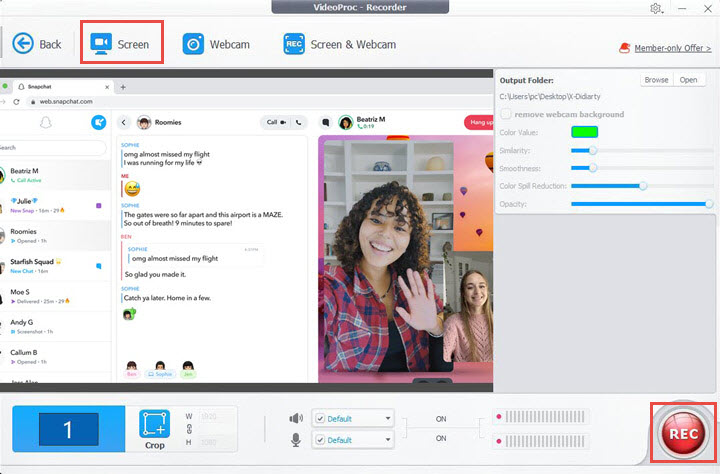Open the Roomies chat in the list
The height and width of the screenshot is (474, 720).
click(55, 236)
